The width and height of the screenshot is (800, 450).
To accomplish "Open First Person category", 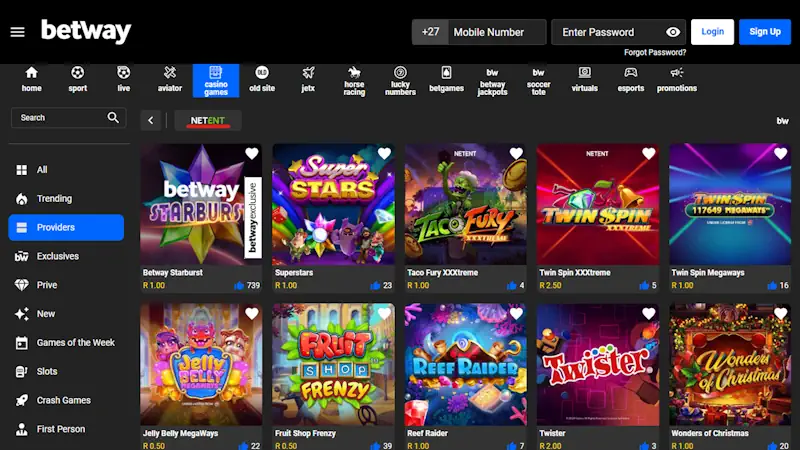I will [x=66, y=429].
